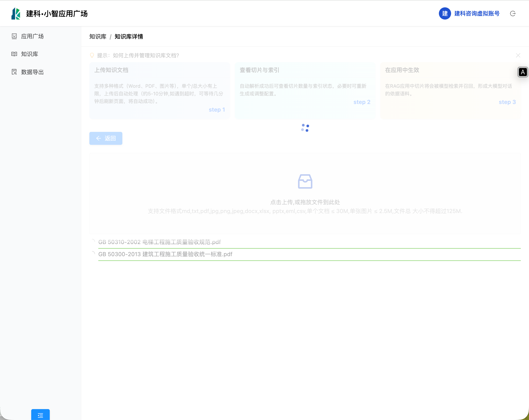Open 数据导出 menu item

[32, 72]
